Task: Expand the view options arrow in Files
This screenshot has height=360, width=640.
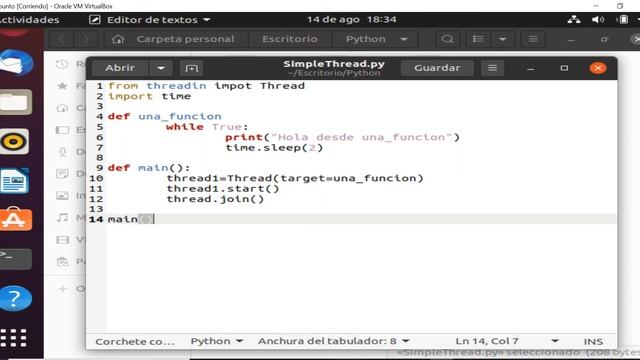Action: [502, 39]
